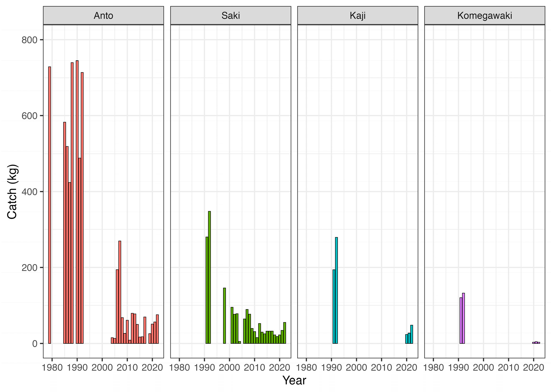
Task: Click the 1990 label under Saki panel
Action: tap(204, 368)
